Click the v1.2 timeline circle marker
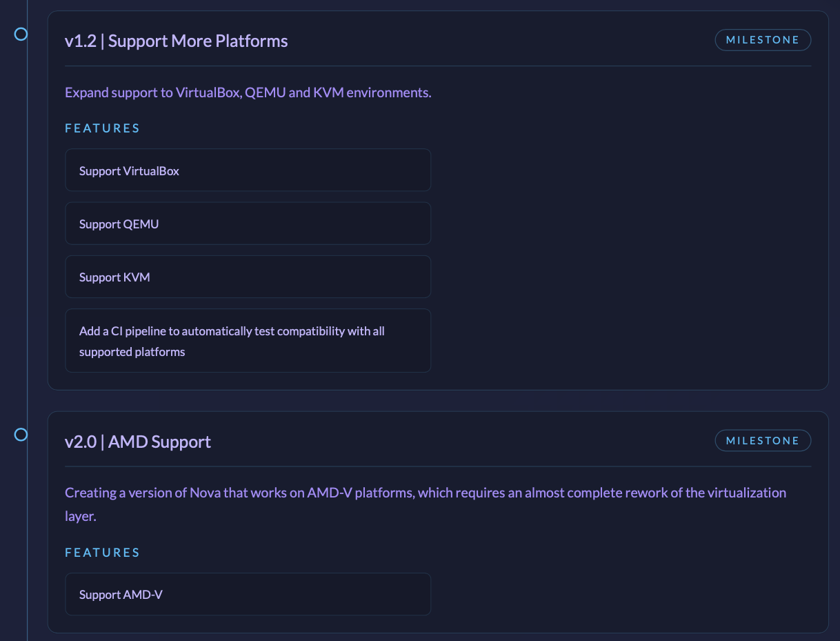 [x=21, y=34]
